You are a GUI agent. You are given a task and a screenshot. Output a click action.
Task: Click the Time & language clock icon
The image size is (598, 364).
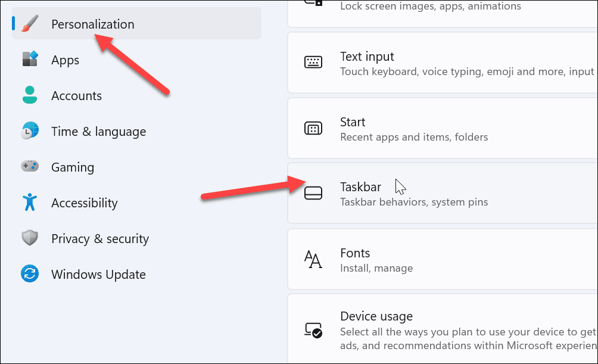coord(29,131)
